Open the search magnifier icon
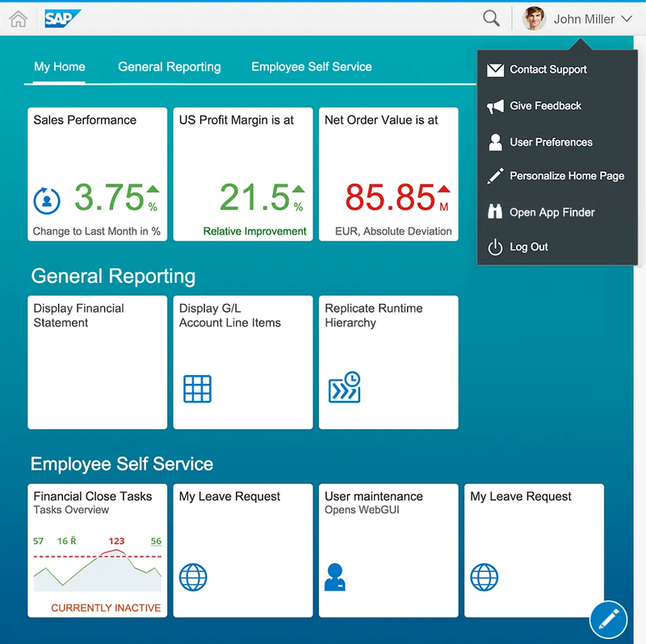The image size is (646, 644). tap(491, 19)
